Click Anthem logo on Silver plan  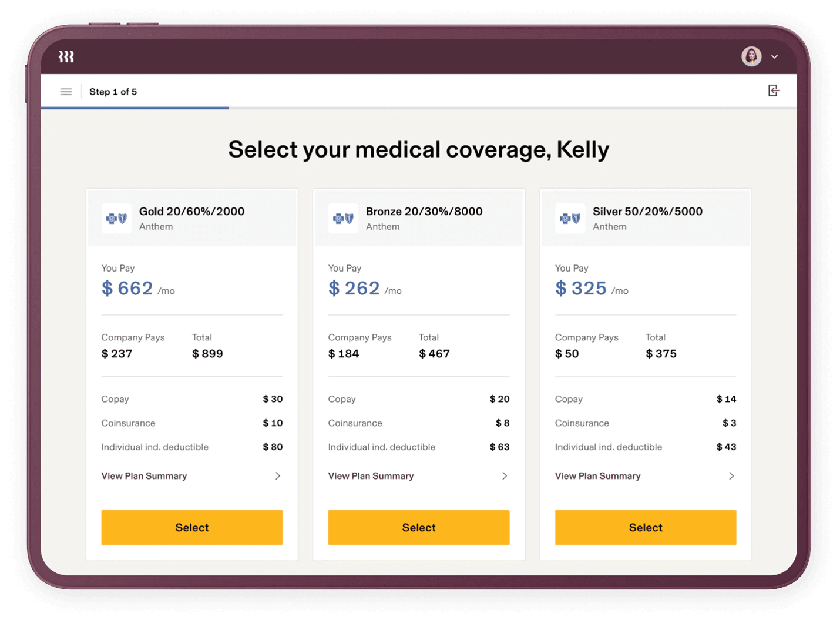tap(570, 219)
